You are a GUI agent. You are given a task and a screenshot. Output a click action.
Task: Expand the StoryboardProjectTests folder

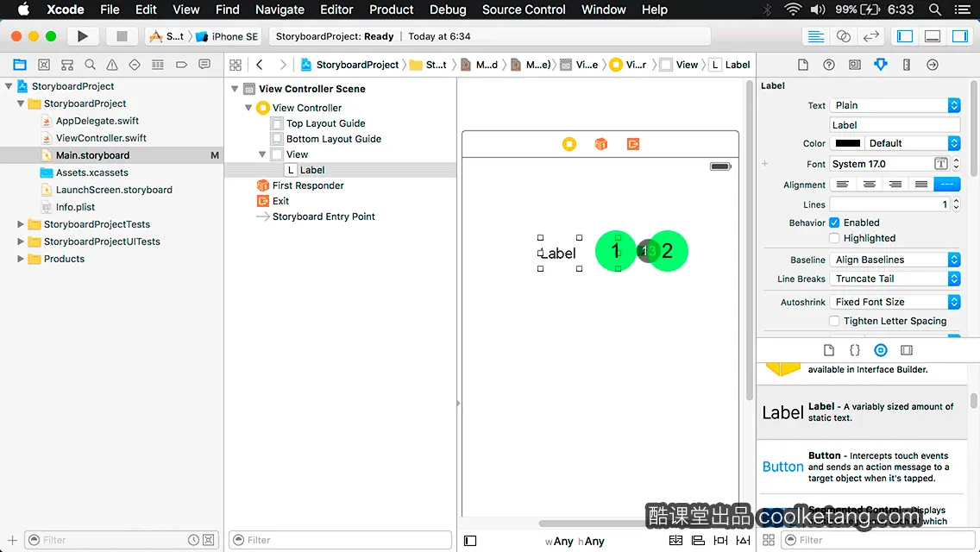[x=21, y=224]
